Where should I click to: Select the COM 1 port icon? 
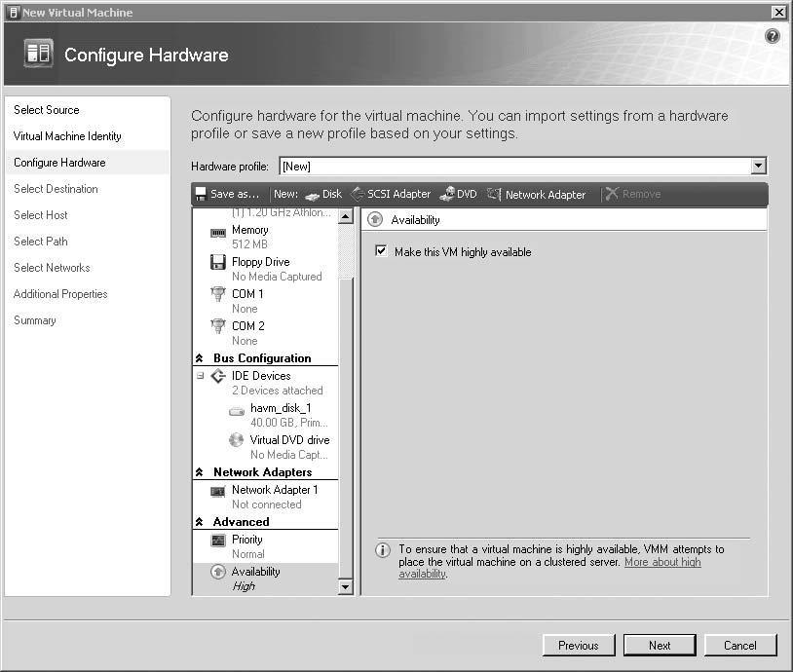[x=218, y=294]
